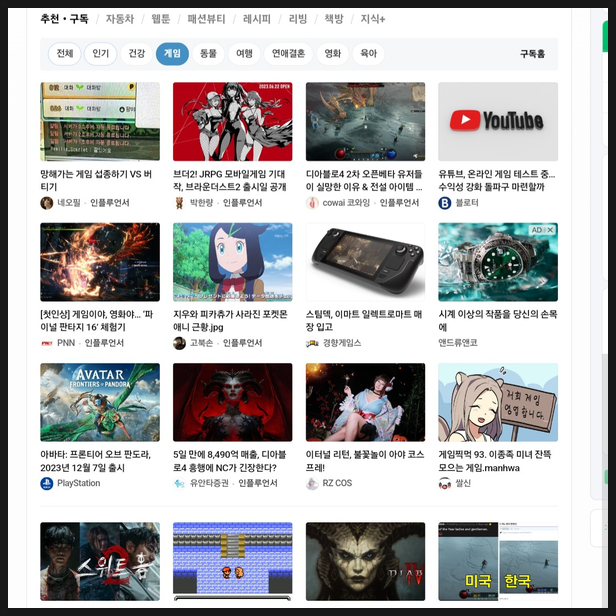Open article 아바타: 프론티어 오브 판도라
Viewport: 616px width, 616px height.
[95, 461]
